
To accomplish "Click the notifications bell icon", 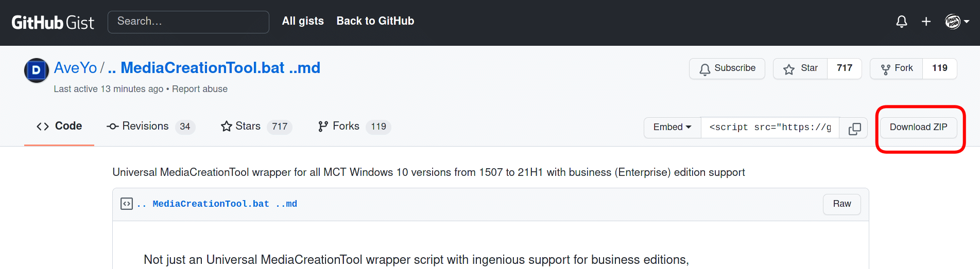I will click(x=901, y=22).
